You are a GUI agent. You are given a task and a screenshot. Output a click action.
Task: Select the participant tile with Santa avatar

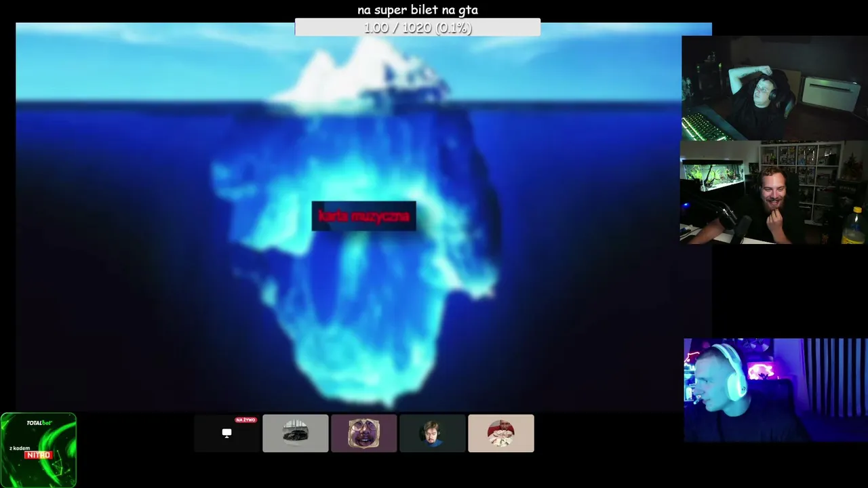(x=501, y=433)
